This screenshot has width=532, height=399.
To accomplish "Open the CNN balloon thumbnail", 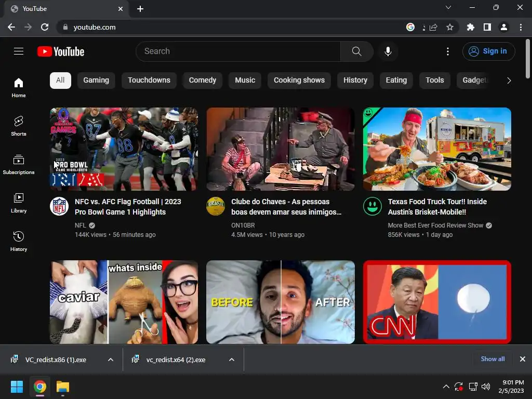I will pyautogui.click(x=437, y=302).
